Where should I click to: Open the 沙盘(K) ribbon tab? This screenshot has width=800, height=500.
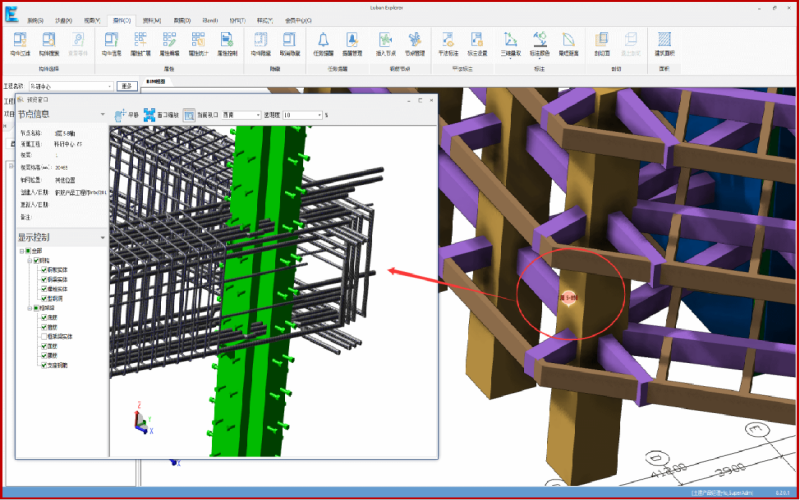pyautogui.click(x=64, y=21)
